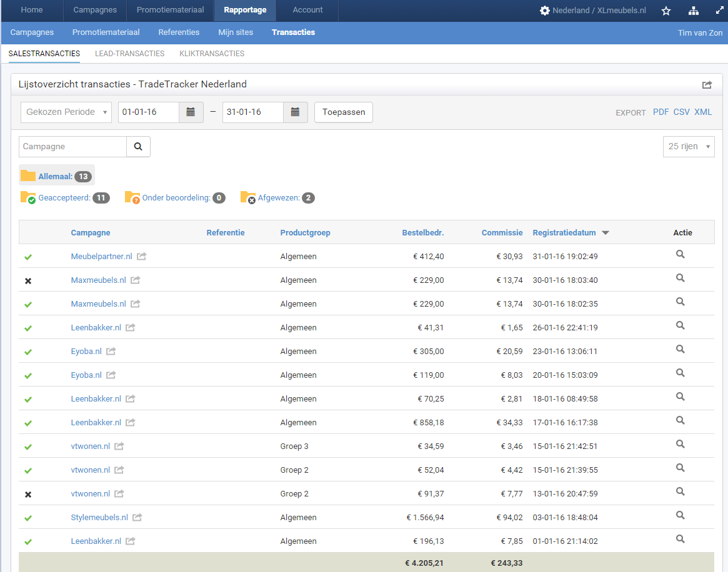Click the Allemaal folder icon

coord(28,176)
